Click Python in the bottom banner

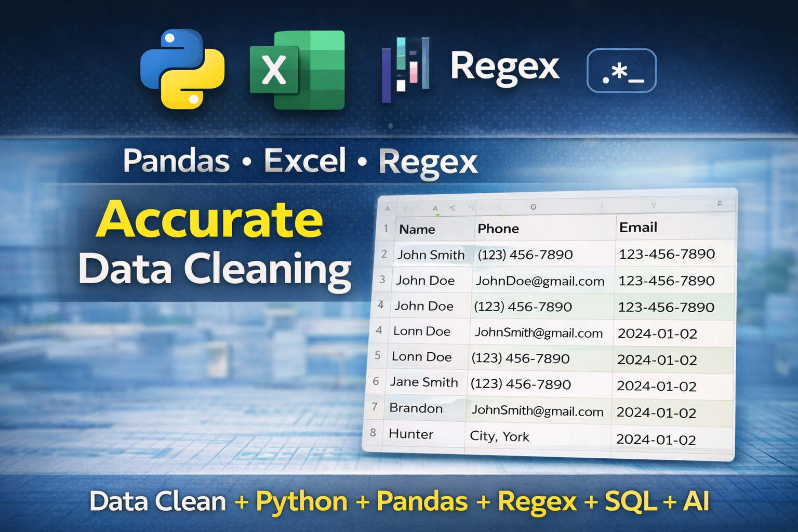point(302,501)
